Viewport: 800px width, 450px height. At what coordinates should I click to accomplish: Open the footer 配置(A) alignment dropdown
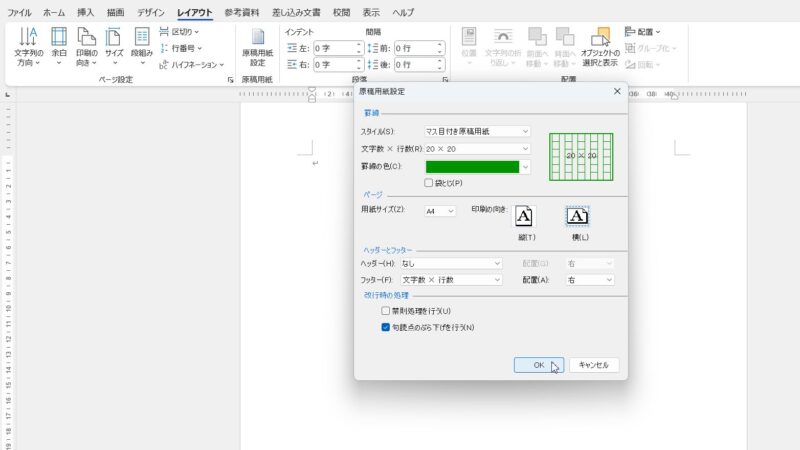tap(590, 280)
